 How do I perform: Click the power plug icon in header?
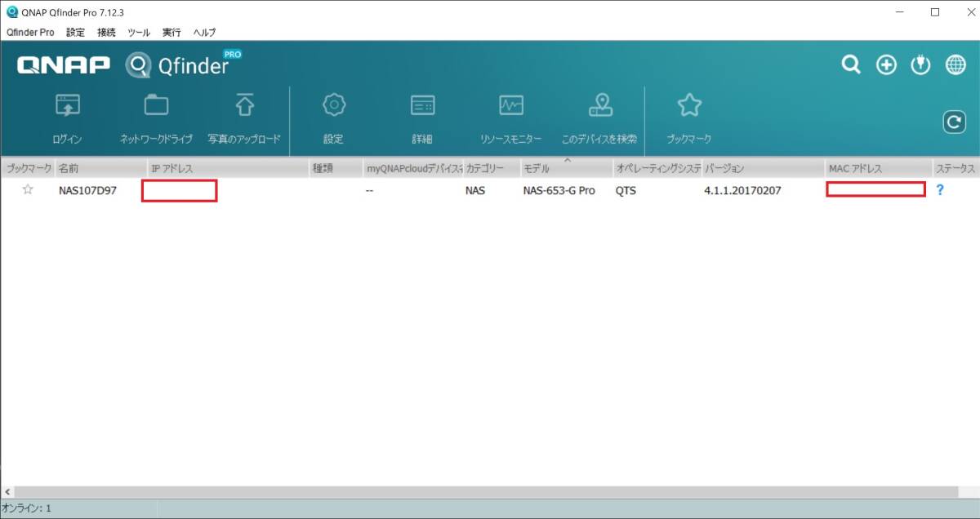coord(920,65)
